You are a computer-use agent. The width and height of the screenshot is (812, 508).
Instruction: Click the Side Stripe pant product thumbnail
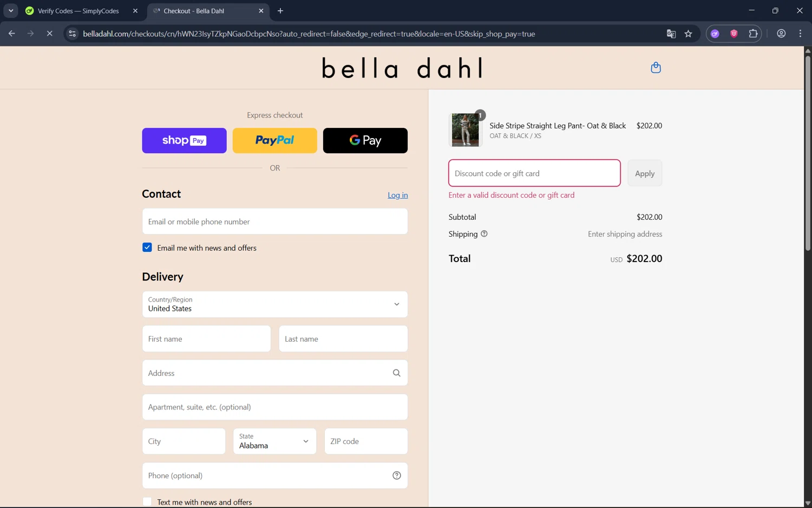tap(466, 130)
